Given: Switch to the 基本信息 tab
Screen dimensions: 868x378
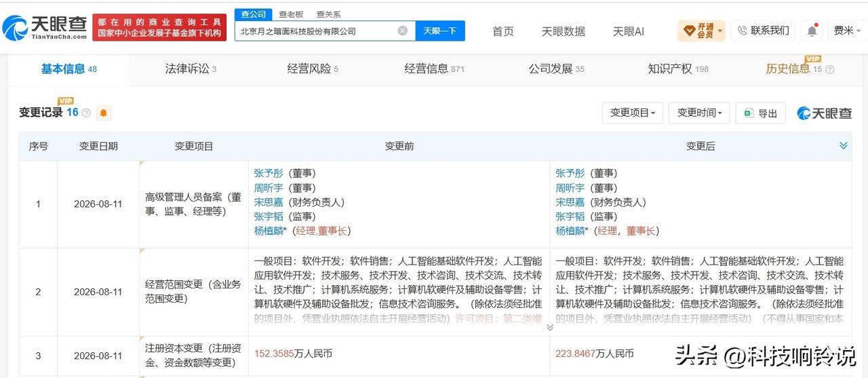Looking at the screenshot, I should click(x=68, y=69).
